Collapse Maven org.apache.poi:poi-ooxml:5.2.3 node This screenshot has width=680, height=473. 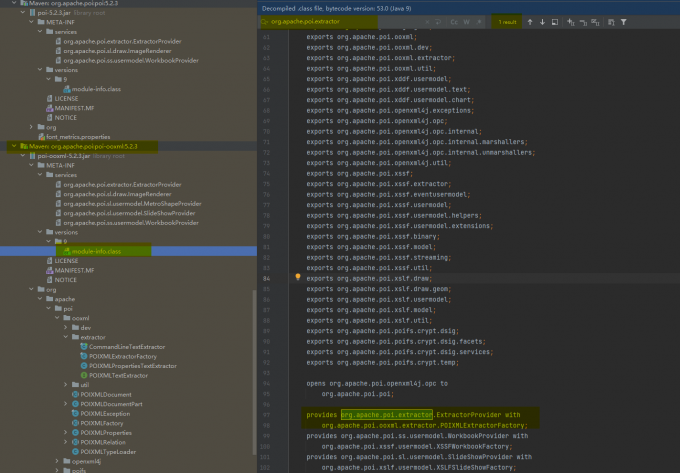pyautogui.click(x=14, y=146)
